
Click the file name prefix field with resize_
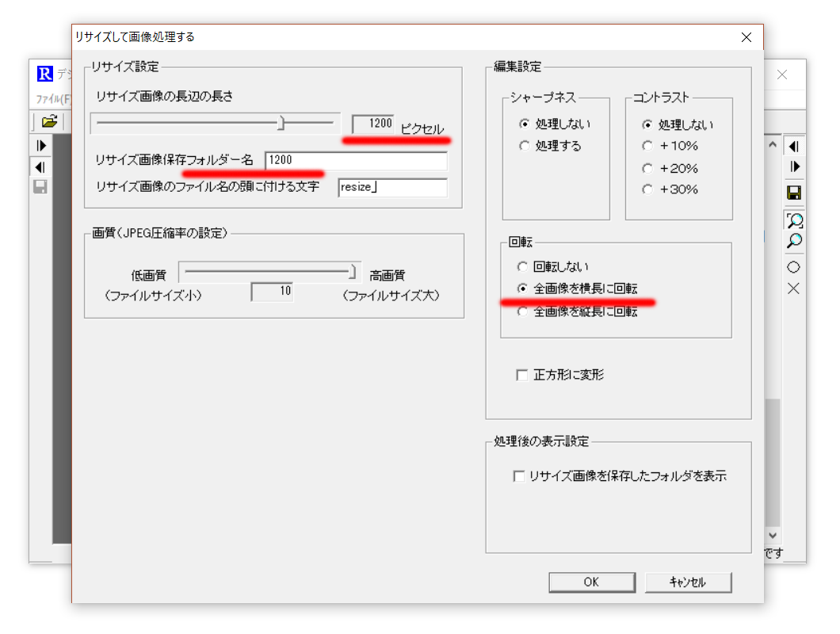click(393, 187)
